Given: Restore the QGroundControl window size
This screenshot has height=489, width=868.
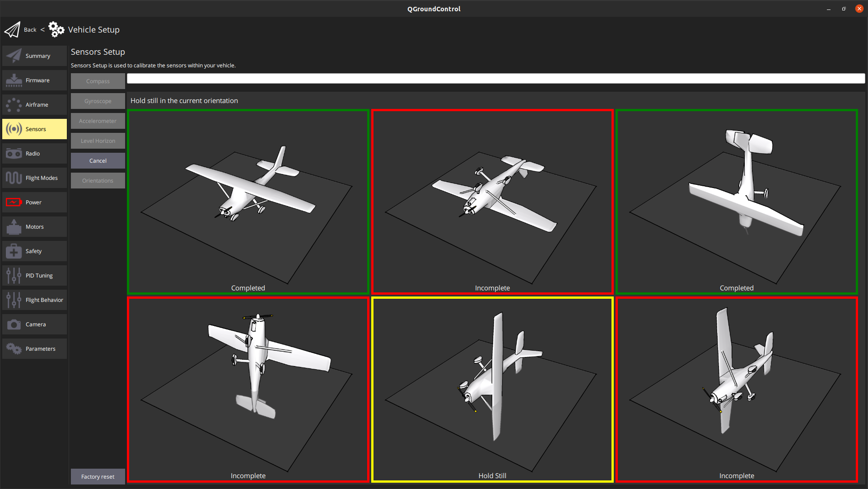Looking at the screenshot, I should pos(844,9).
